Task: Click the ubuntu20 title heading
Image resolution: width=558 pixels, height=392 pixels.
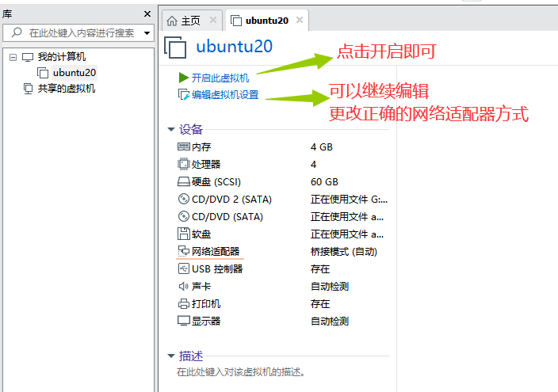Action: 234,47
